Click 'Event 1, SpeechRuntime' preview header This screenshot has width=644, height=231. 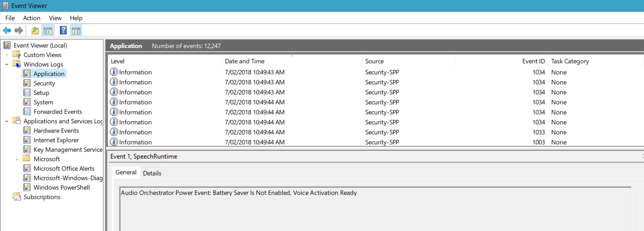pos(144,157)
